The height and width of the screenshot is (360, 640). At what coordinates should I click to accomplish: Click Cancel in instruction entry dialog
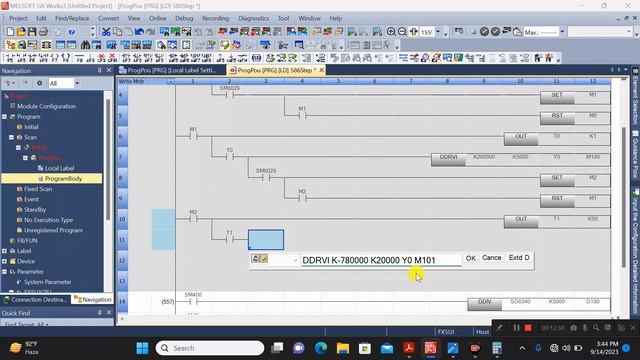coord(491,258)
